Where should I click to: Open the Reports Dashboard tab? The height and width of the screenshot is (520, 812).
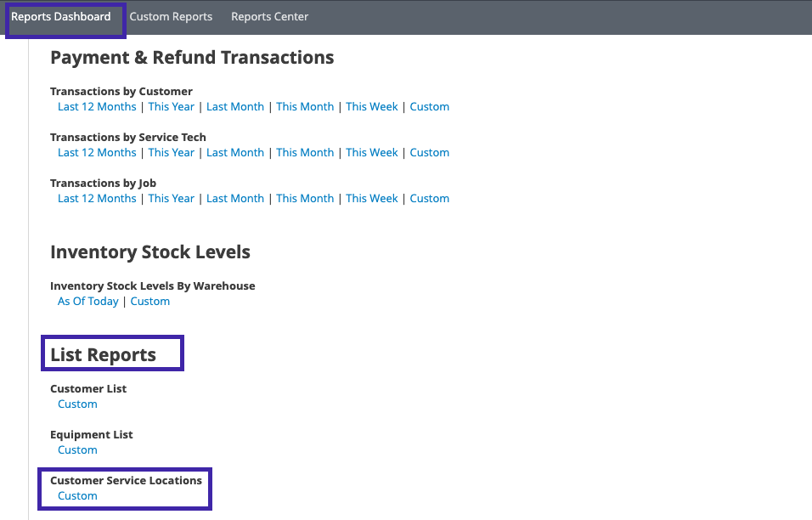coord(61,17)
